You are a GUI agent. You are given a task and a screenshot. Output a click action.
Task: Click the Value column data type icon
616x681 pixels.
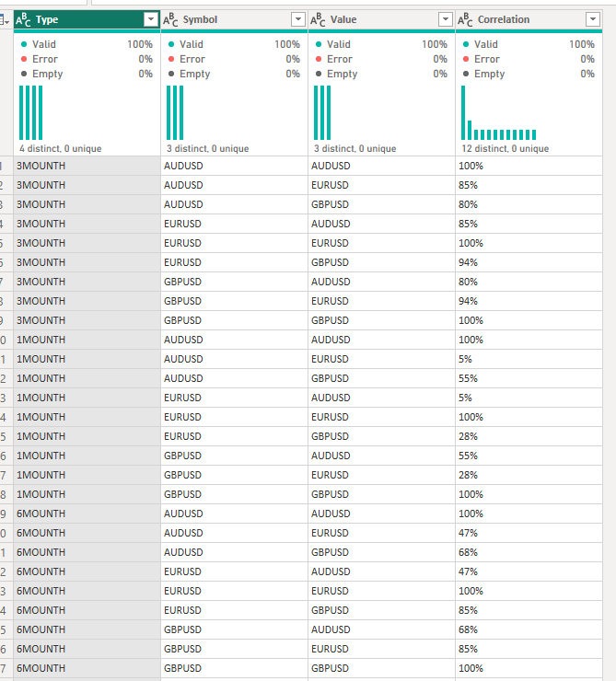pos(318,19)
